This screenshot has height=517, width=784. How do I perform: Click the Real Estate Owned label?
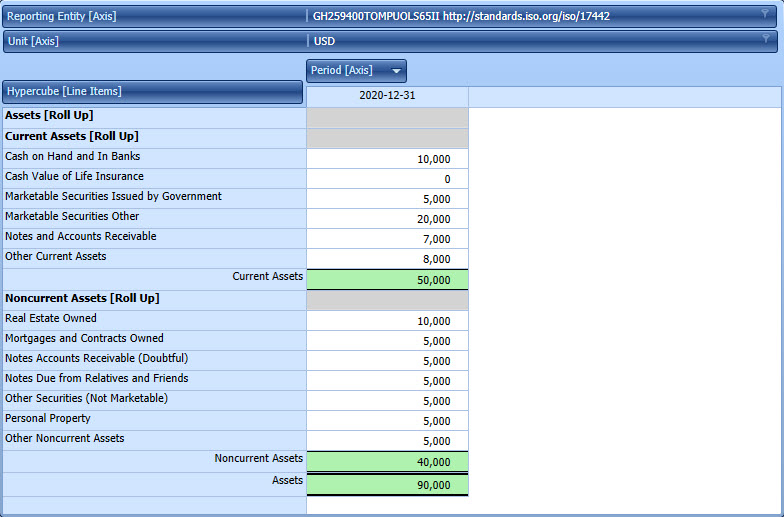point(50,318)
